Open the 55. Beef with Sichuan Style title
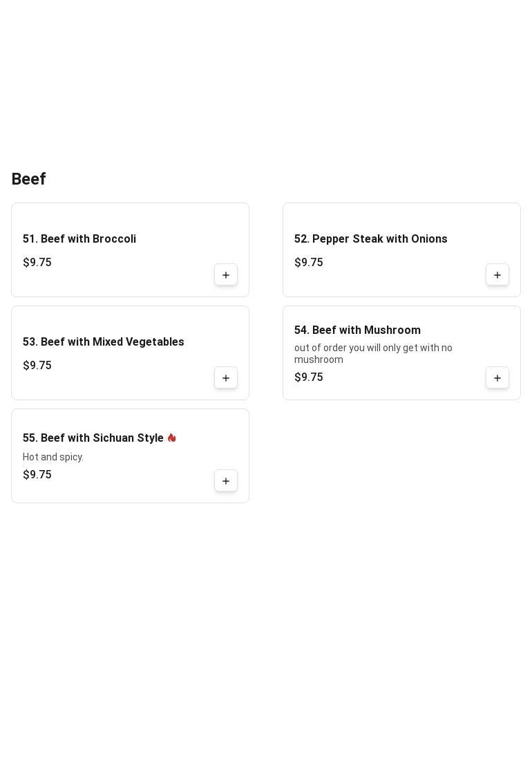Image resolution: width=532 pixels, height=777 pixels. [93, 438]
